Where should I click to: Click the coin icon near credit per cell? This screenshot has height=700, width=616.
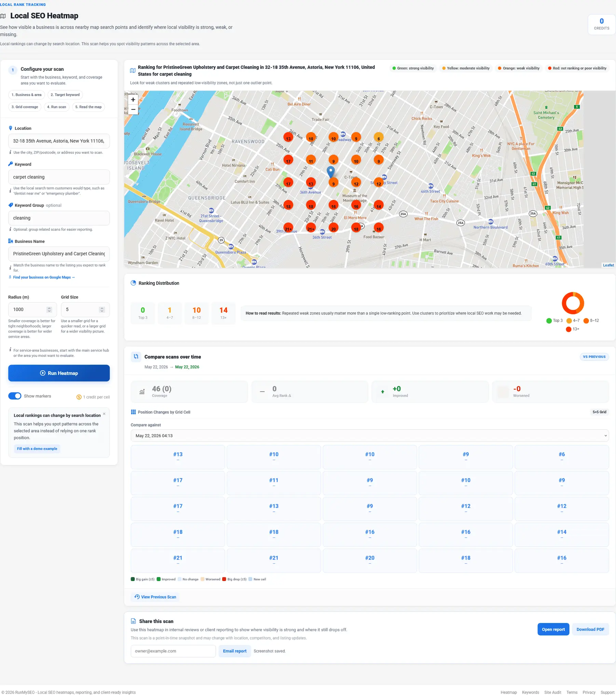pyautogui.click(x=79, y=397)
